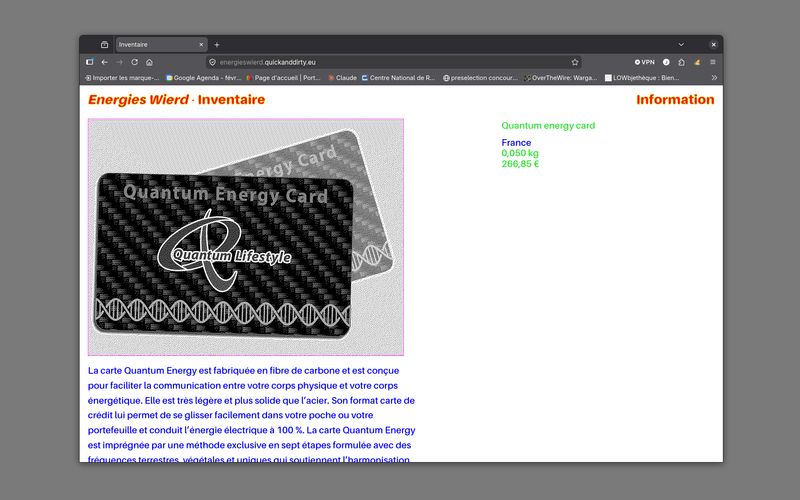
Task: Click the URL address bar field
Action: point(390,62)
